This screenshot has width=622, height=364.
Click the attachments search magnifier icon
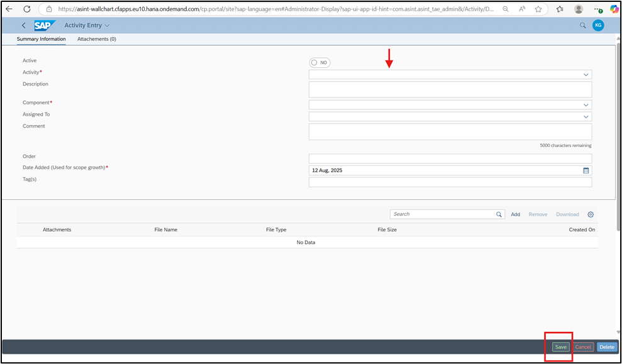tap(499, 214)
